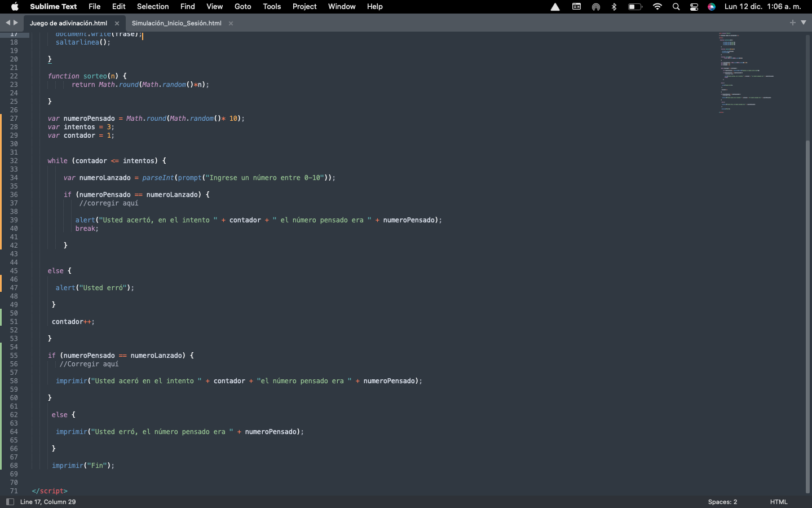Place cursor on 'var contador = 1;' line
Viewport: 812px width, 508px height.
81,135
